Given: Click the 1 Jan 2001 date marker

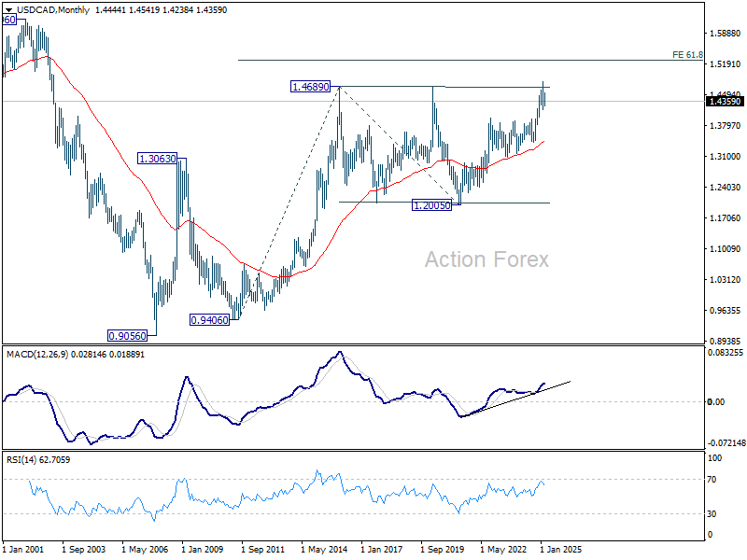Looking at the screenshot, I should pyautogui.click(x=22, y=550).
